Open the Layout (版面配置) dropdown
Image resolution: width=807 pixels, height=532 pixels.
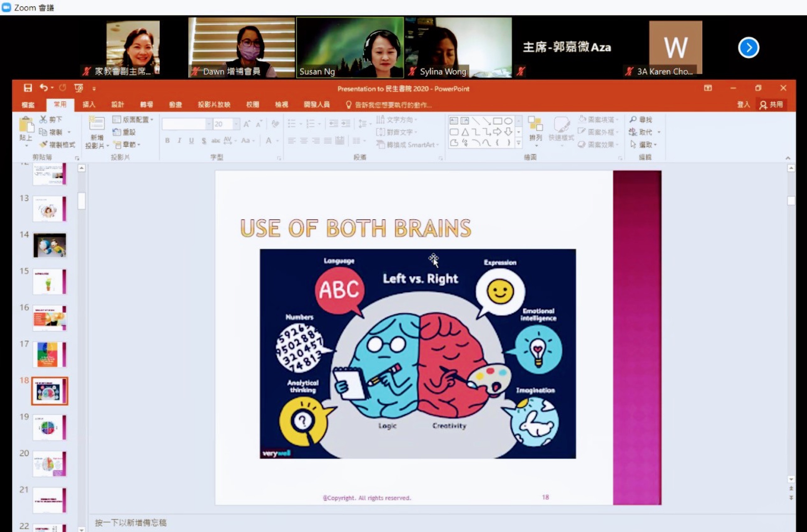pyautogui.click(x=133, y=119)
